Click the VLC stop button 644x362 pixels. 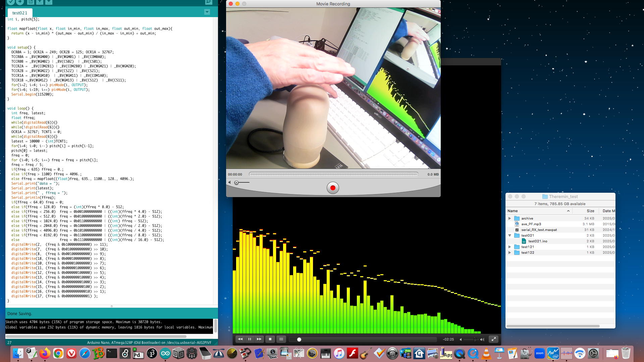(x=270, y=339)
